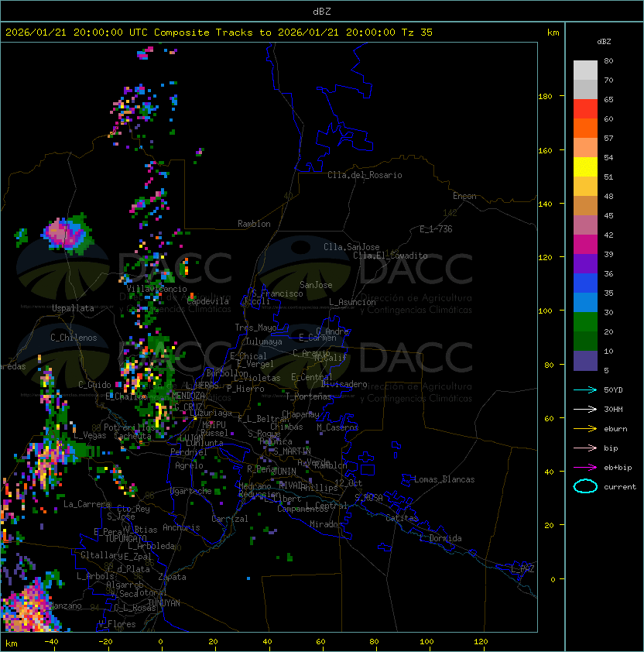Click the 180 tick on vertical axis
Screen dimensions: 644x652
pyautogui.click(x=545, y=96)
